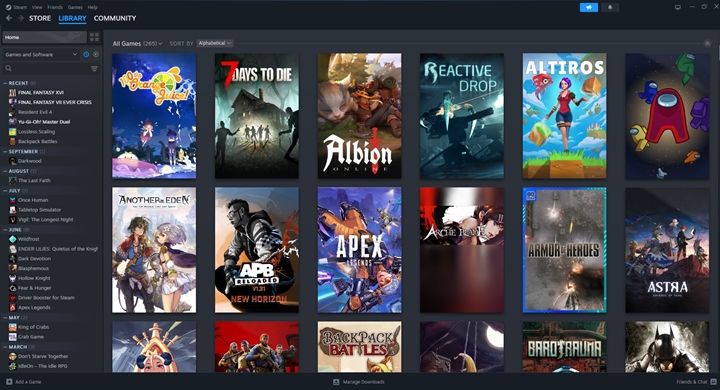
Task: Switch to the LIBRARY tab
Action: coord(72,18)
